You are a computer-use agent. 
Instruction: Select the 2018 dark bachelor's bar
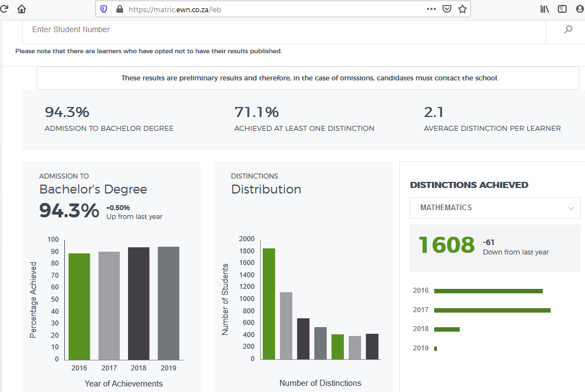[139, 303]
